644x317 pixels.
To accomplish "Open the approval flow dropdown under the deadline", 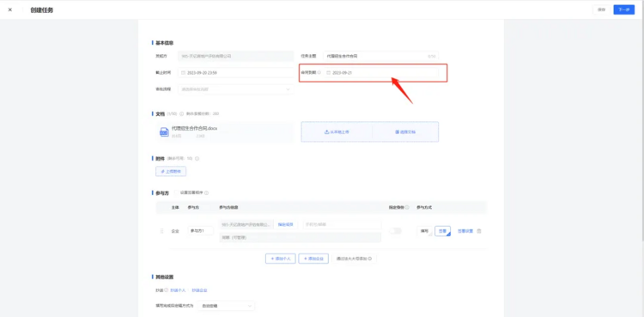I will (236, 89).
